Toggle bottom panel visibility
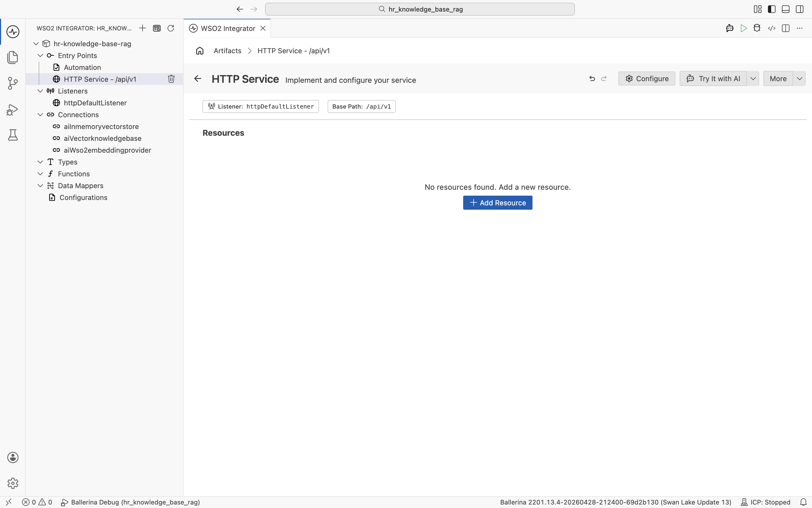 click(785, 9)
